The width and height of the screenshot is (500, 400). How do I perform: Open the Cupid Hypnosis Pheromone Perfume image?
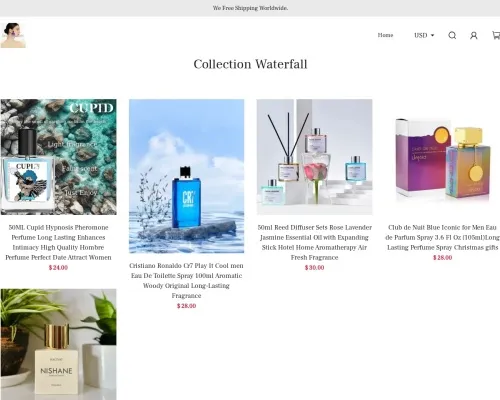pyautogui.click(x=59, y=157)
